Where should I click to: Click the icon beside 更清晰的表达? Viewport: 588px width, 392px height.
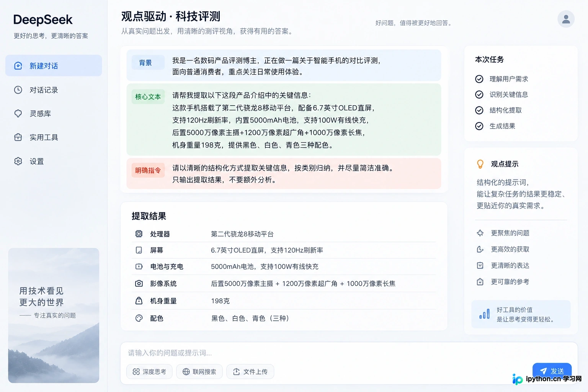tap(480, 265)
